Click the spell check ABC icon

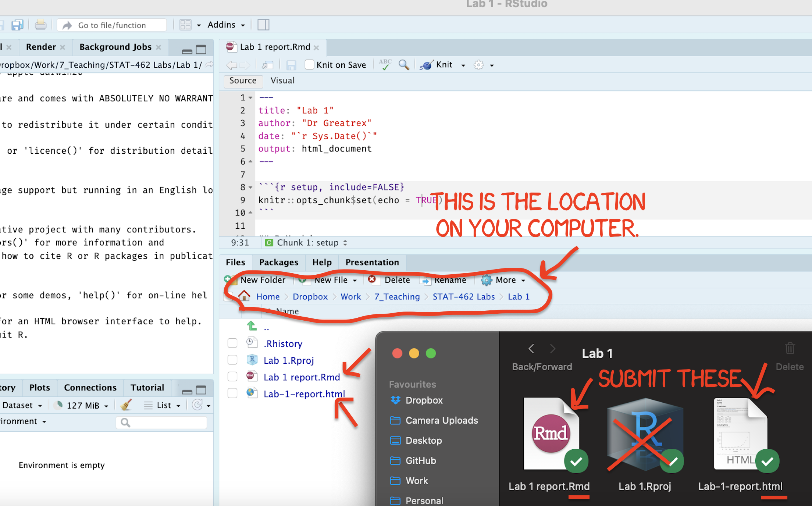[385, 64]
